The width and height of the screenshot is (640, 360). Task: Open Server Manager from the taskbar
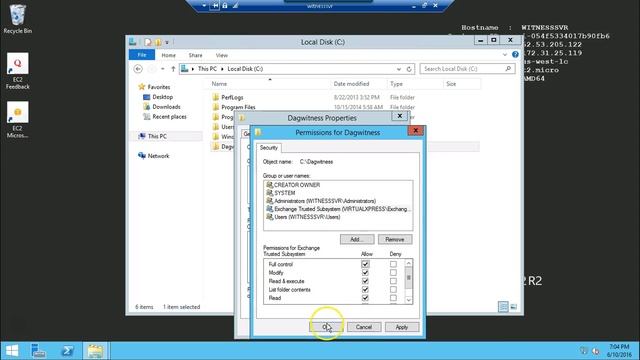(x=38, y=351)
